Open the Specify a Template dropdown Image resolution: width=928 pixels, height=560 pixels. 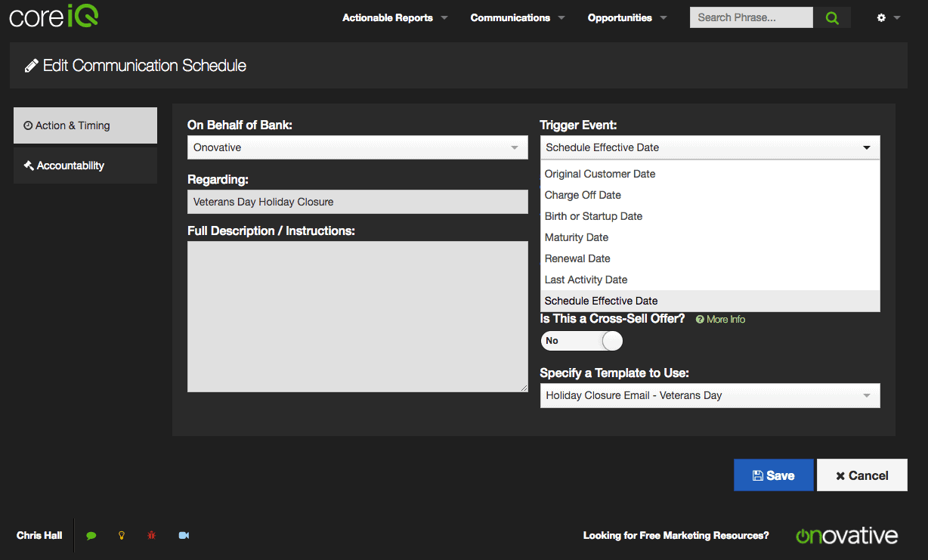click(710, 395)
